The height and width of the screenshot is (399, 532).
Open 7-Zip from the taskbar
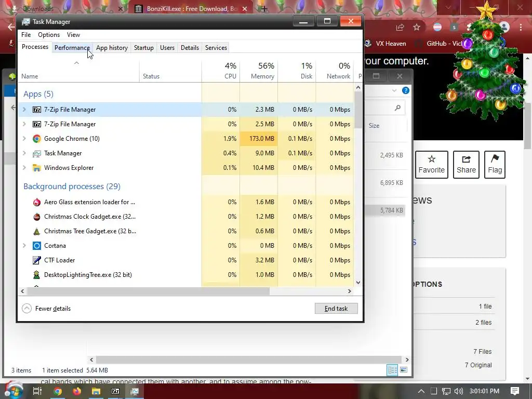point(115,391)
